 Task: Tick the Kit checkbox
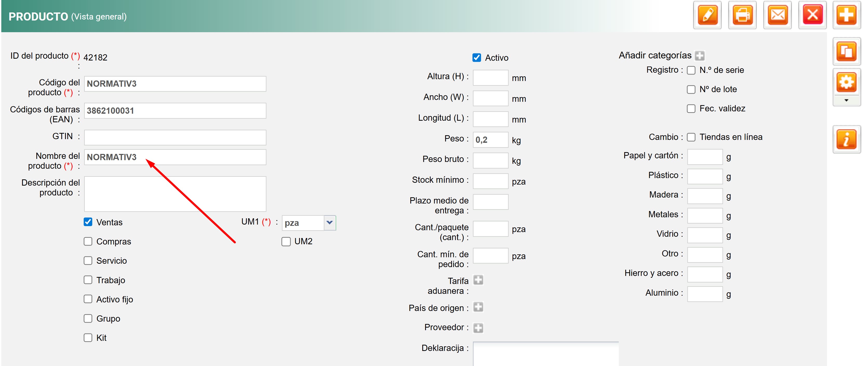pyautogui.click(x=88, y=338)
